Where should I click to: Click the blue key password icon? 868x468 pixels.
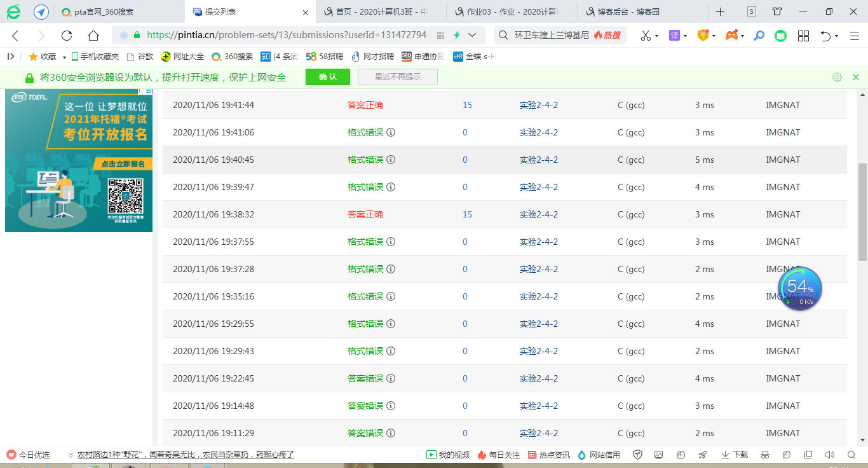point(759,36)
